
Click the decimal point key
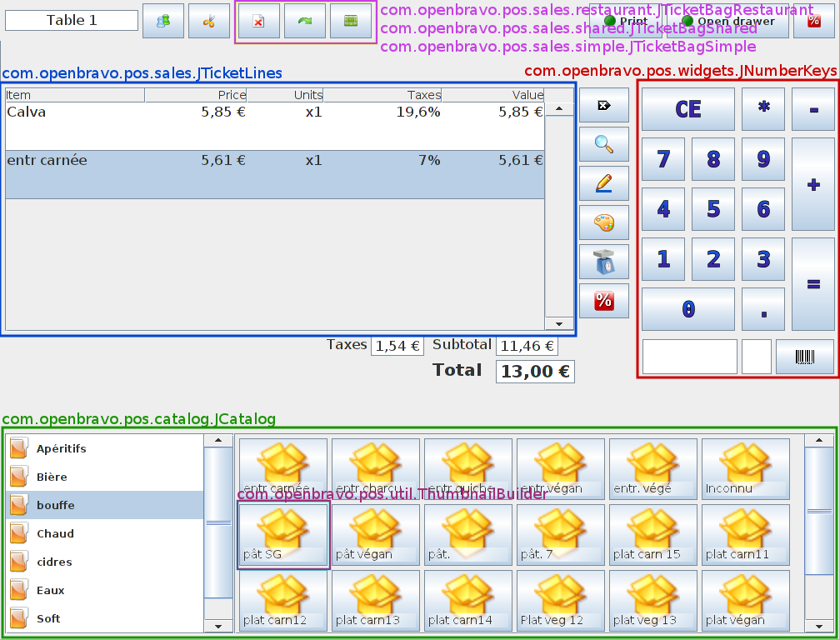pyautogui.click(x=763, y=309)
